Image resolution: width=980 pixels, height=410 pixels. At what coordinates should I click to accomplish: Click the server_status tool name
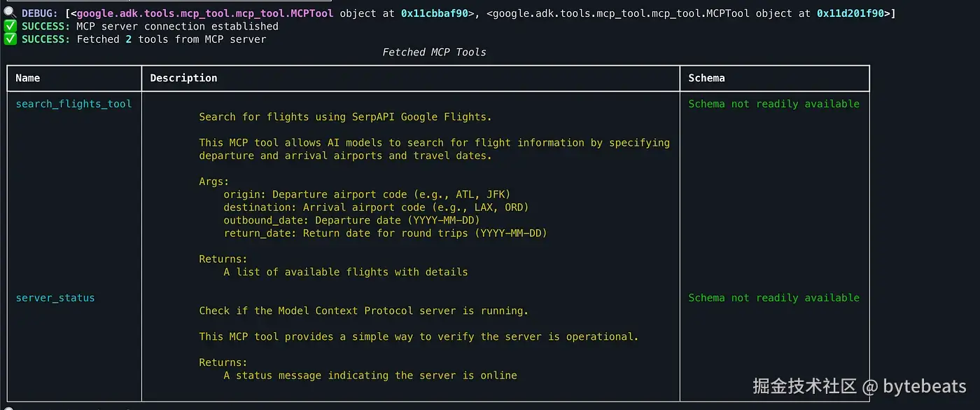pyautogui.click(x=55, y=298)
